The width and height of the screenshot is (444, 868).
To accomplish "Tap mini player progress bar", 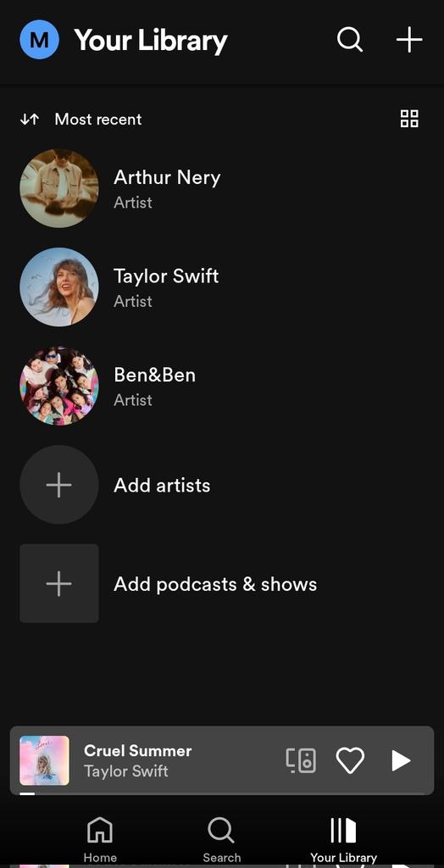I will click(221, 793).
